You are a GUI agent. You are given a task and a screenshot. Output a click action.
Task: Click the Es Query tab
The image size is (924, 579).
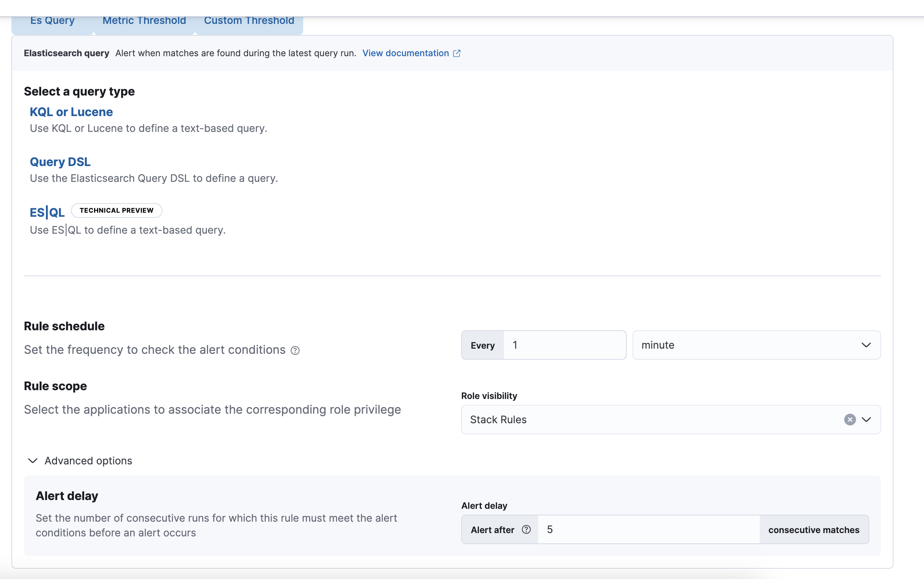pos(52,20)
